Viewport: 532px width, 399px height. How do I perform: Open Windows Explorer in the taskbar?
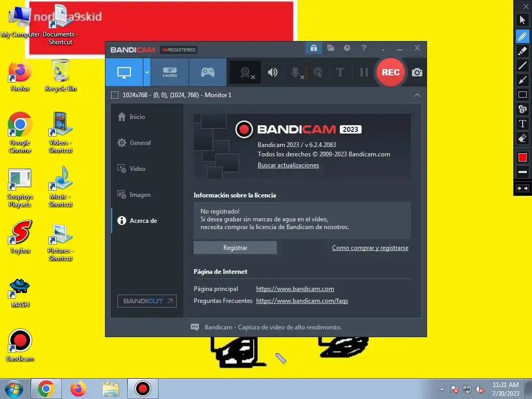[x=111, y=389]
